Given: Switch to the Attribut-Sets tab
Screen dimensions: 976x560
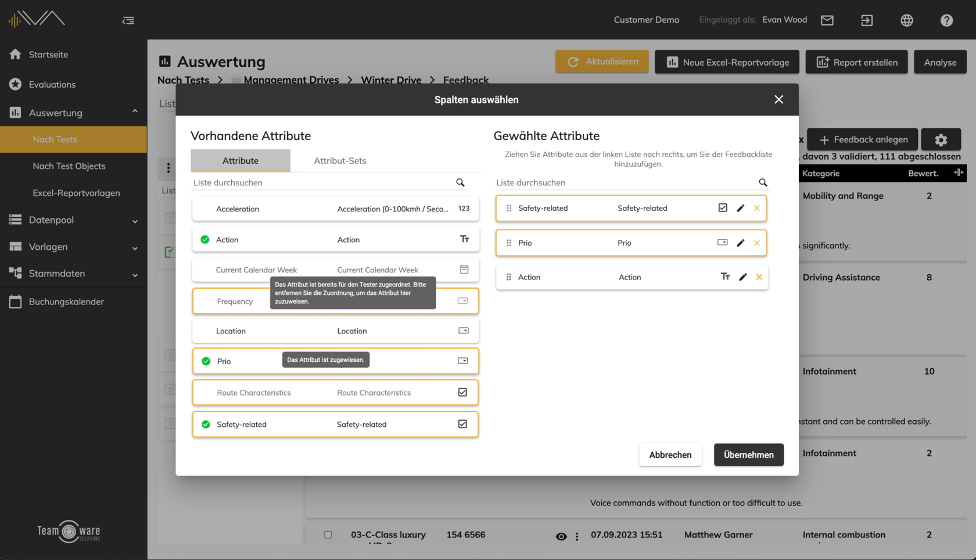Looking at the screenshot, I should click(x=340, y=160).
